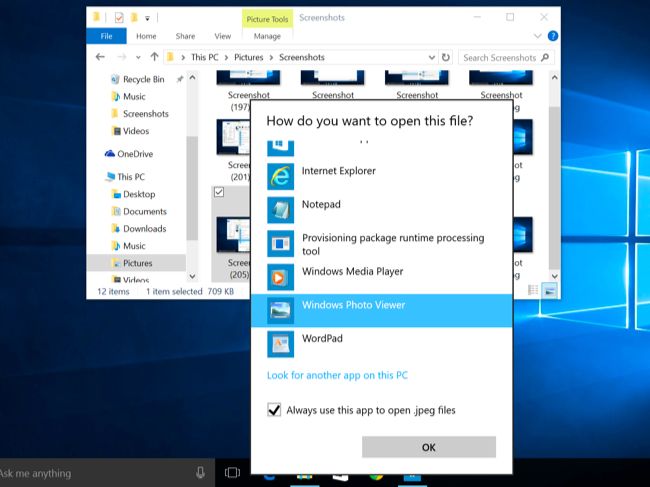This screenshot has height=487, width=650.
Task: Toggle the selected screenshot item checkbox
Action: (219, 191)
